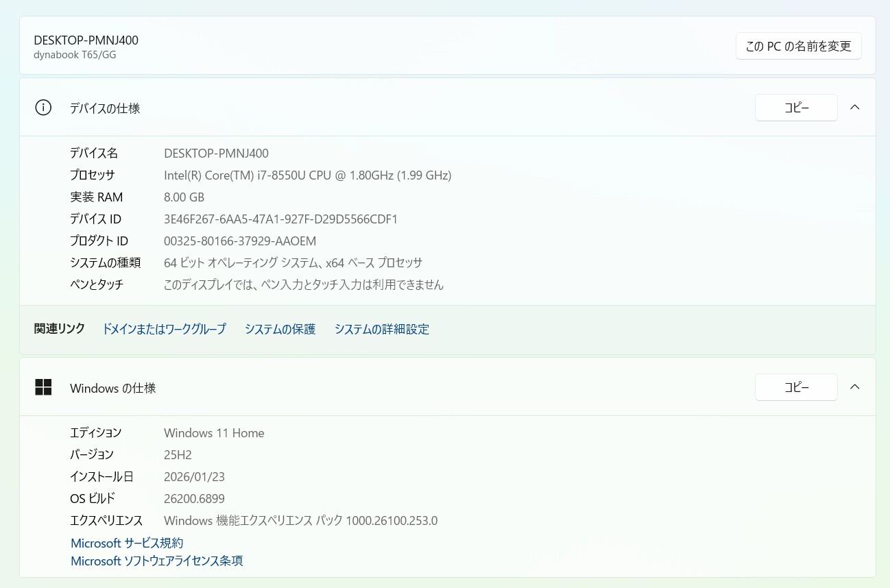The image size is (890, 588).
Task: Click the 実装 RAM label
Action: click(x=97, y=197)
